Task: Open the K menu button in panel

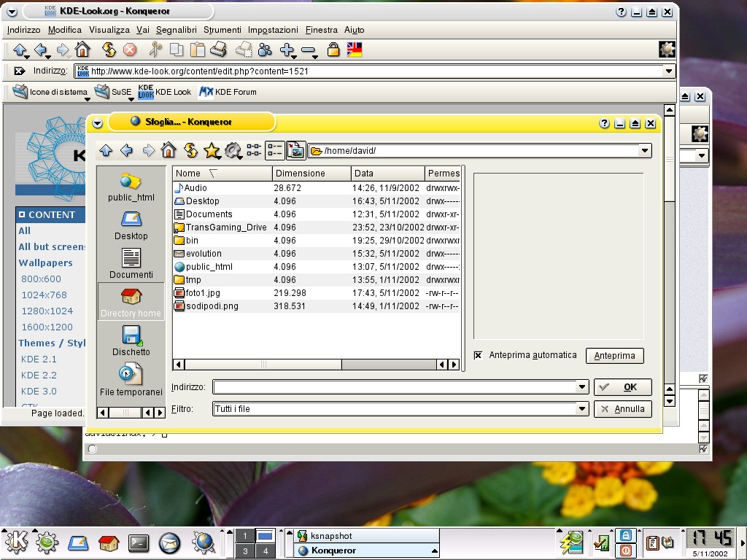Action: 17,542
